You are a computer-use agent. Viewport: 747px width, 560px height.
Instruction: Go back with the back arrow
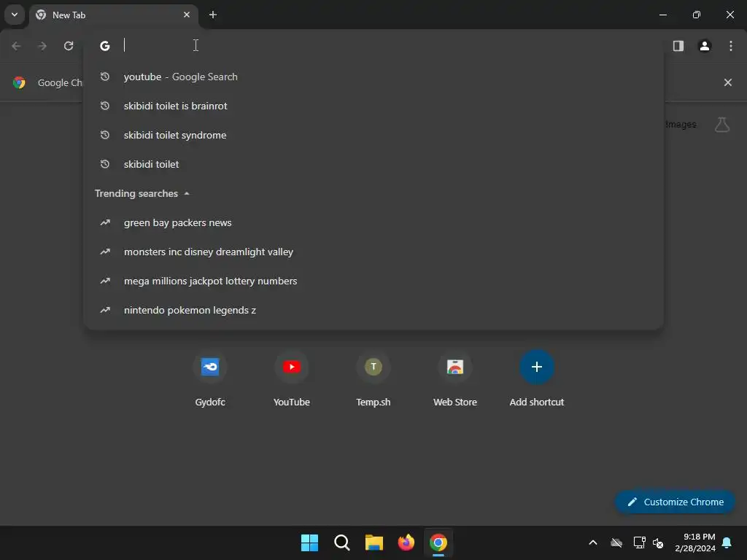(16, 46)
